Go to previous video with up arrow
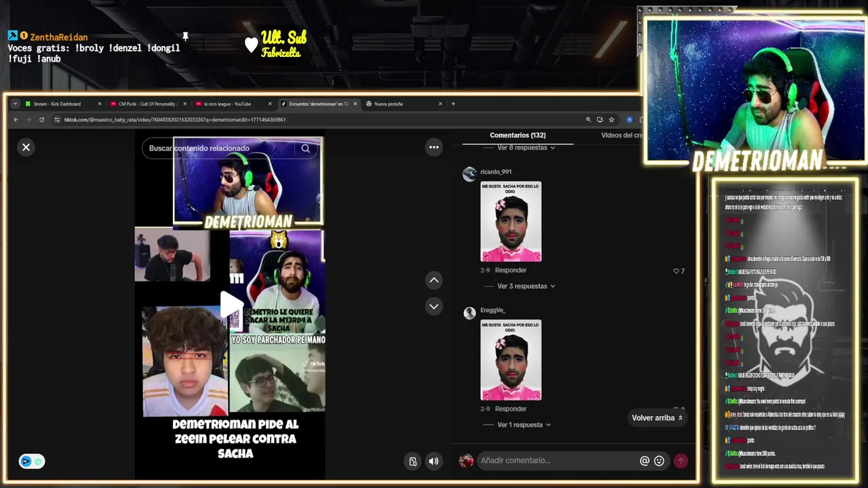Screen dimensions: 868x488 coord(434,280)
